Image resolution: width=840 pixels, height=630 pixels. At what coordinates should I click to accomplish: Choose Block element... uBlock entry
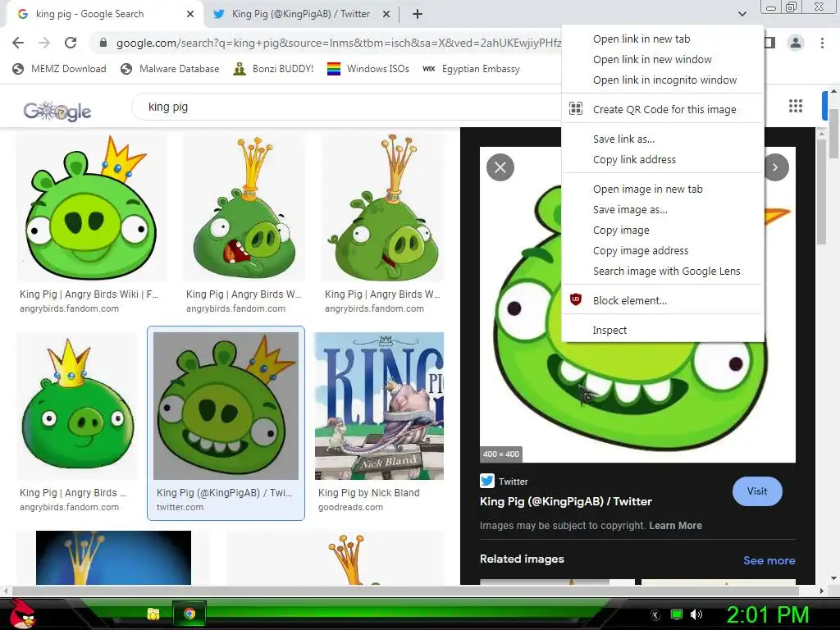pos(663,300)
